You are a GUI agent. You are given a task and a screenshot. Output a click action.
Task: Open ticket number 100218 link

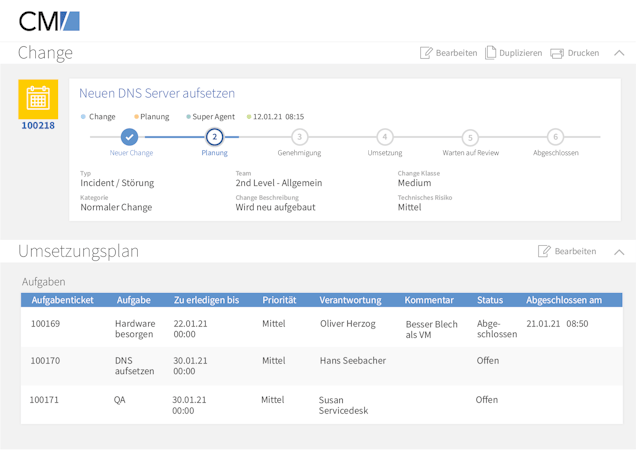pyautogui.click(x=38, y=126)
